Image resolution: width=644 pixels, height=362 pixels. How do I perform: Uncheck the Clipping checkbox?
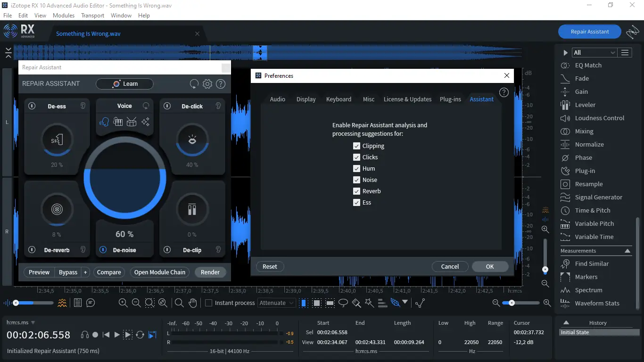click(356, 146)
